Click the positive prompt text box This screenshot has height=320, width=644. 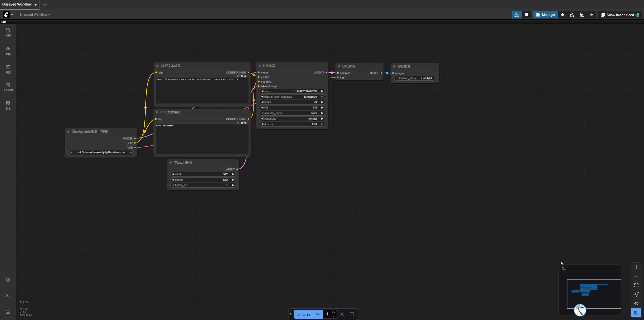click(x=202, y=91)
